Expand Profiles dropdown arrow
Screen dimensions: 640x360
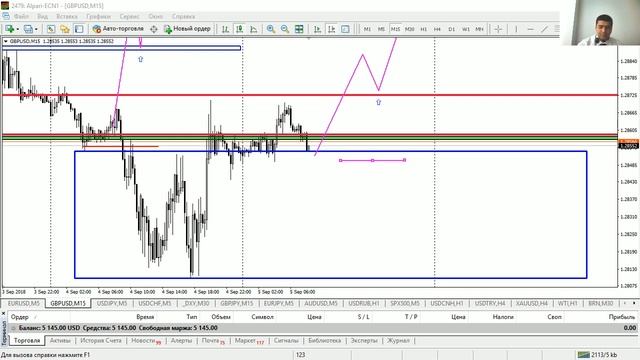pyautogui.click(x=36, y=29)
